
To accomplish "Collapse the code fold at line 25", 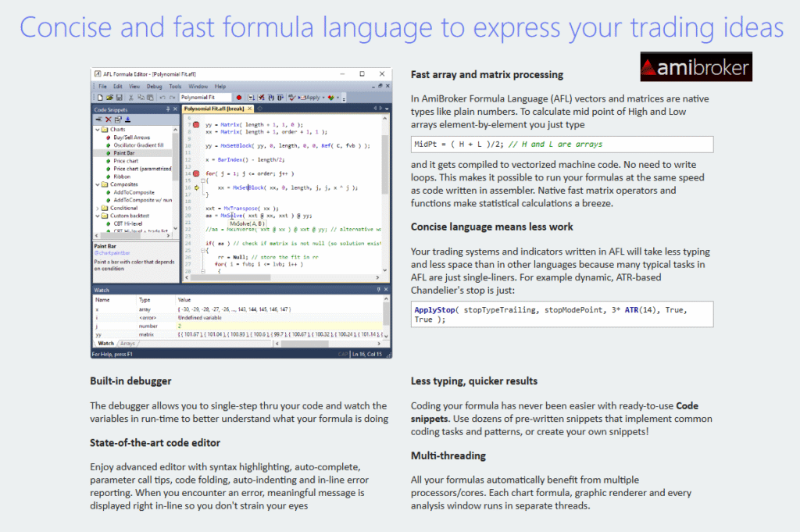I will [x=203, y=251].
